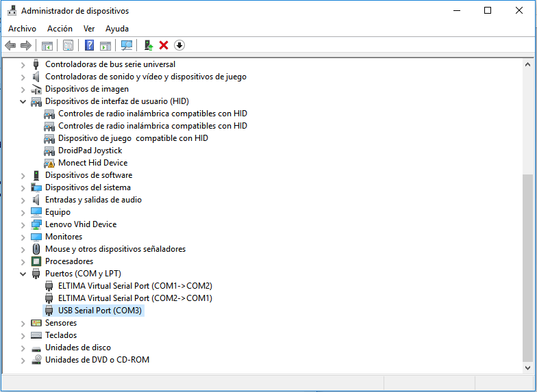Minimize the Administrador de dispositivos window

pyautogui.click(x=457, y=11)
